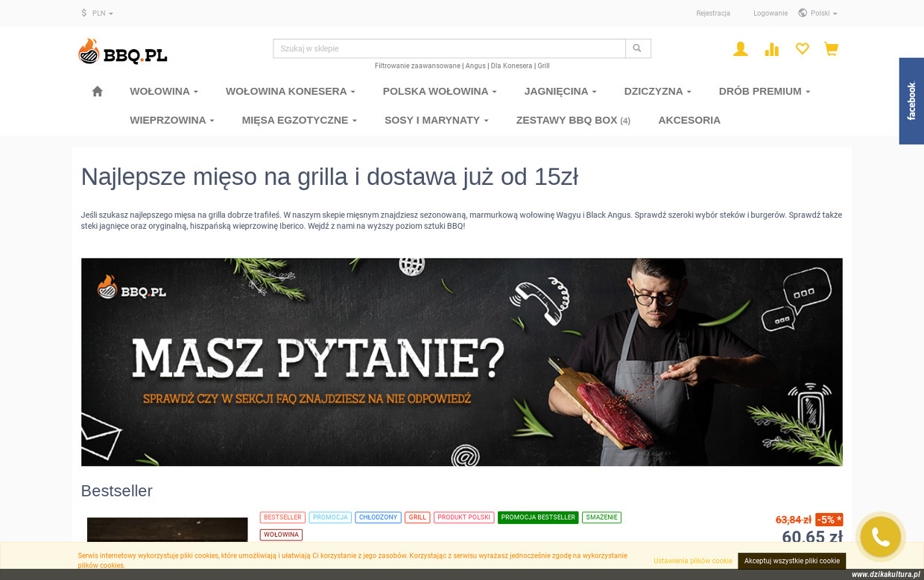This screenshot has width=924, height=580.
Task: Open Ustawienia plików cookie link
Action: point(692,561)
